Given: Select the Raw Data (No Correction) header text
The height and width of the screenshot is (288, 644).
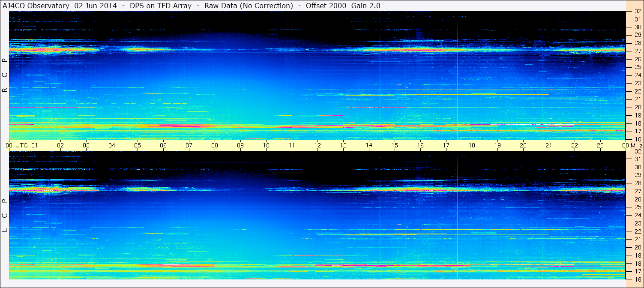Looking at the screenshot, I should pyautogui.click(x=249, y=6).
